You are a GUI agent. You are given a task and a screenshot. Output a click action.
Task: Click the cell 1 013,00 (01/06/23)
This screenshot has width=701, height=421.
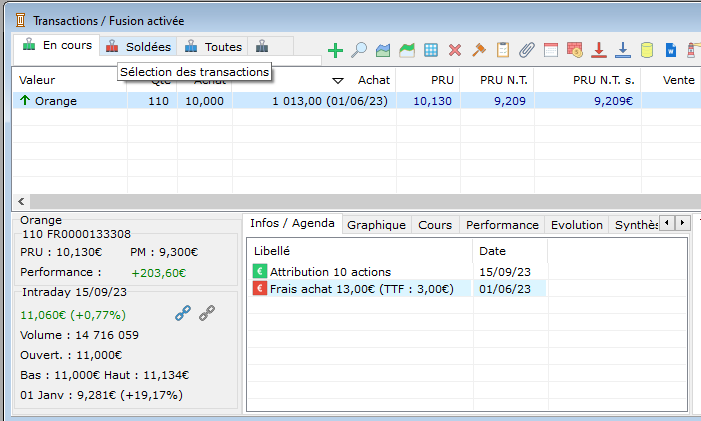point(314,101)
